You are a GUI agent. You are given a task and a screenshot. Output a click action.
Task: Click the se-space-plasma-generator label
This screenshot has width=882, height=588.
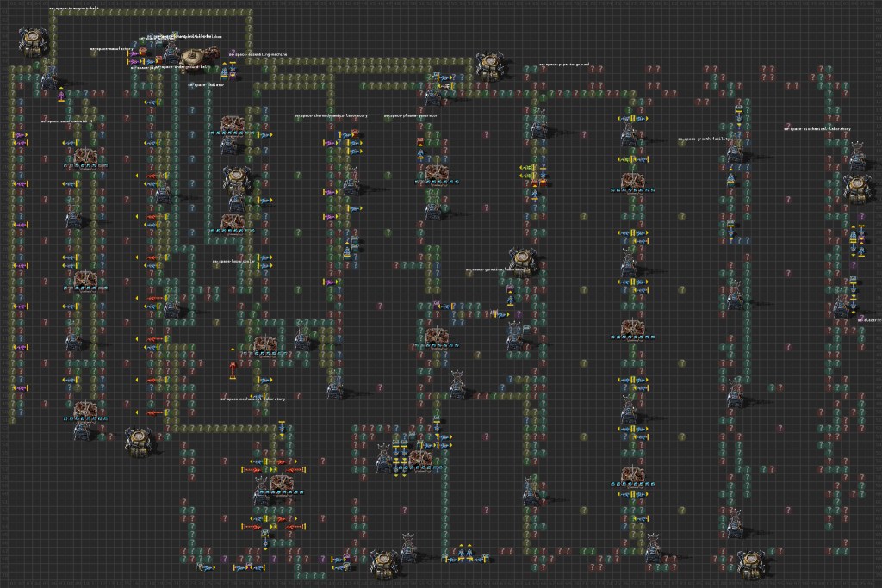tap(411, 116)
